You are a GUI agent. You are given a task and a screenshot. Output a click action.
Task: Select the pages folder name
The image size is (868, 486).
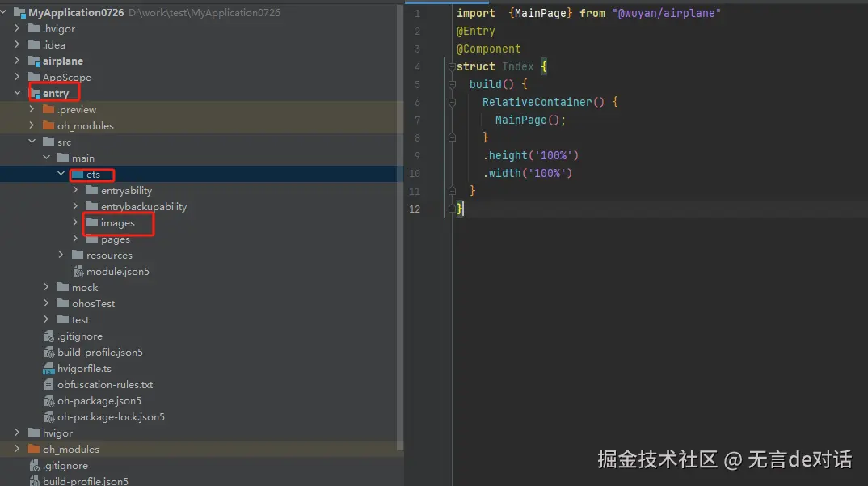coord(116,239)
